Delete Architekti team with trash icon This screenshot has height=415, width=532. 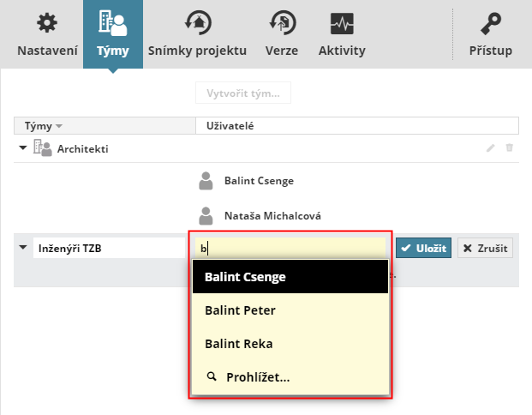tap(510, 147)
